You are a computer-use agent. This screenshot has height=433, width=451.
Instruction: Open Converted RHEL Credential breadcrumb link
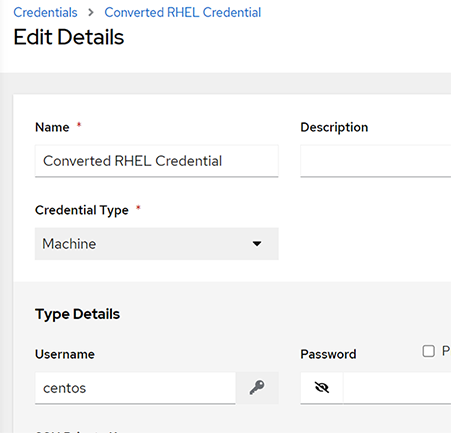(x=183, y=13)
